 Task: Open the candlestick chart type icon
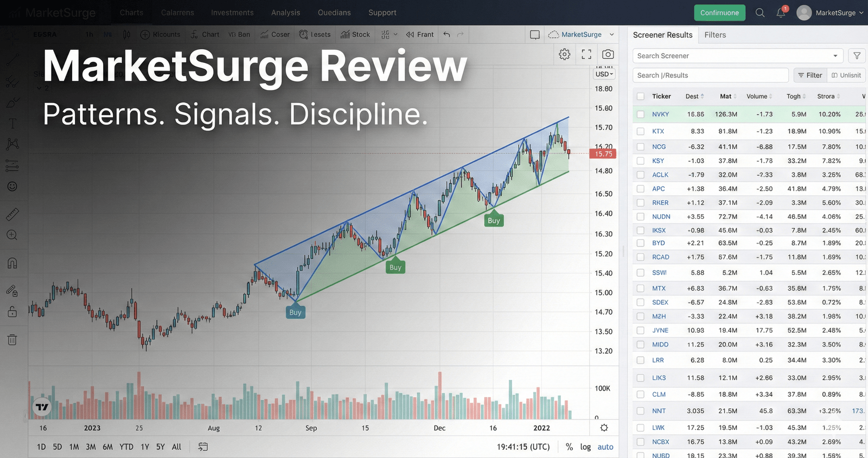point(126,34)
